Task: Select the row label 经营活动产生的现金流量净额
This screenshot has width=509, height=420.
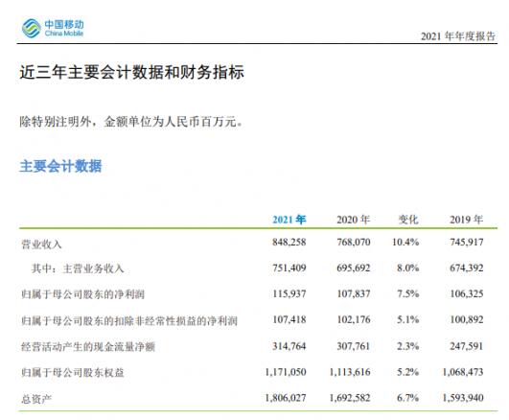Action: click(x=88, y=347)
